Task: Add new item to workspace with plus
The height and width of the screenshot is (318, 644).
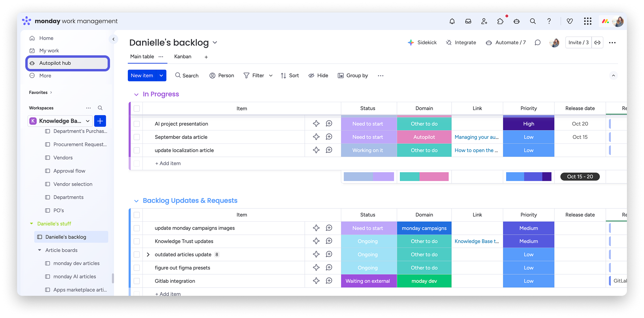Action: (x=100, y=121)
